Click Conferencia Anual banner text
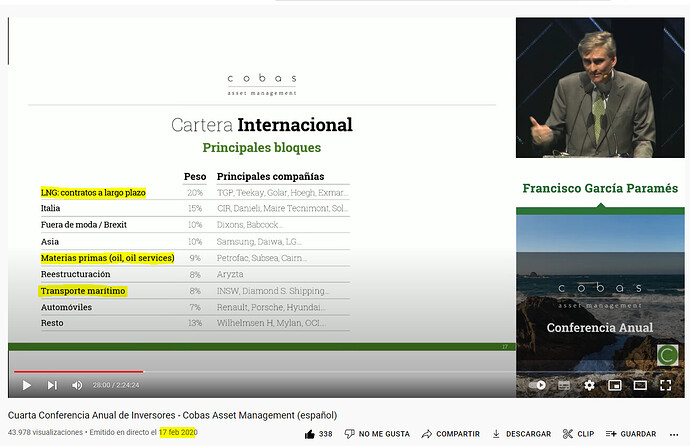The image size is (690, 446). (x=600, y=328)
